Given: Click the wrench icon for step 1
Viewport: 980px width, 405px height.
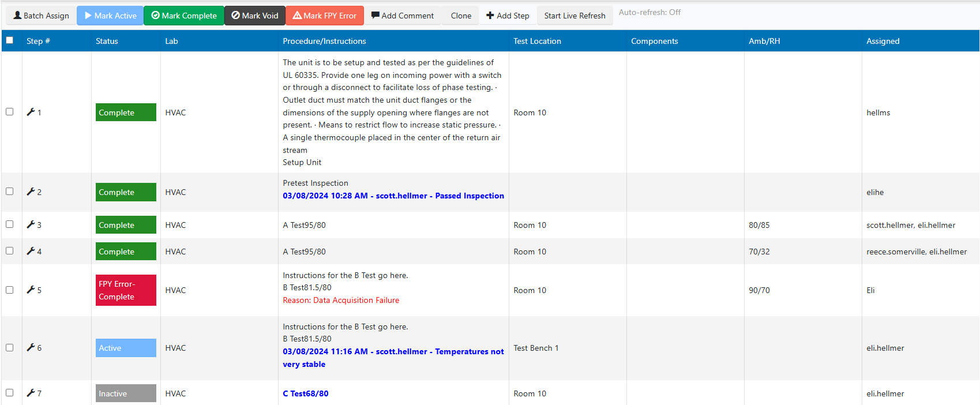Looking at the screenshot, I should click(x=31, y=112).
